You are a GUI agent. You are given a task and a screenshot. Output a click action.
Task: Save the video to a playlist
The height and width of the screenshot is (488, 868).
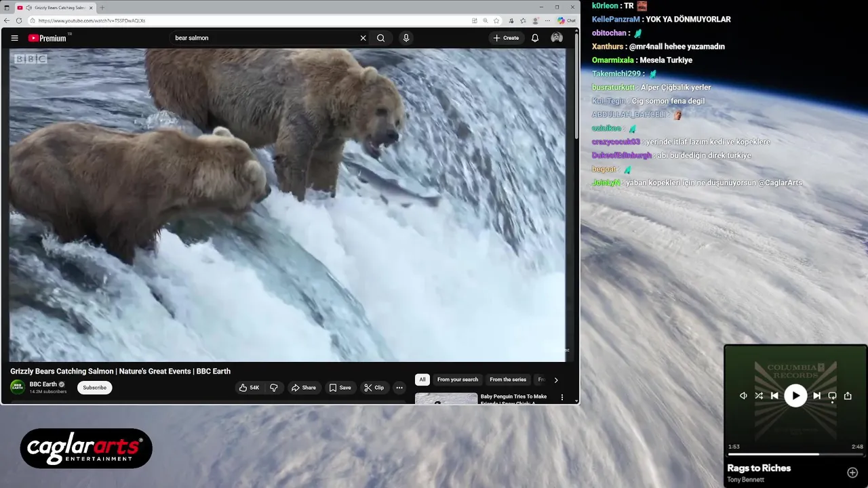(x=340, y=388)
